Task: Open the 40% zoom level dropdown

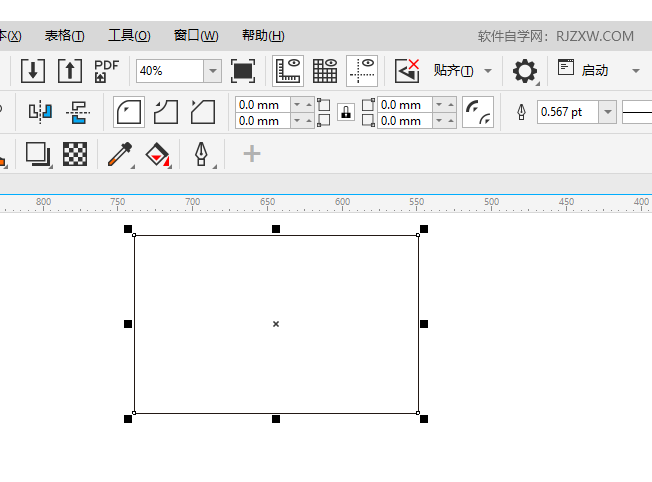Action: point(212,71)
